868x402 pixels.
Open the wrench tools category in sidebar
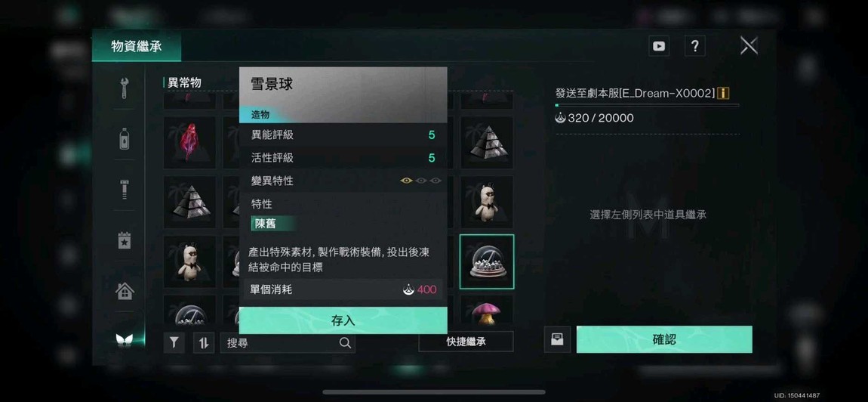coord(125,88)
